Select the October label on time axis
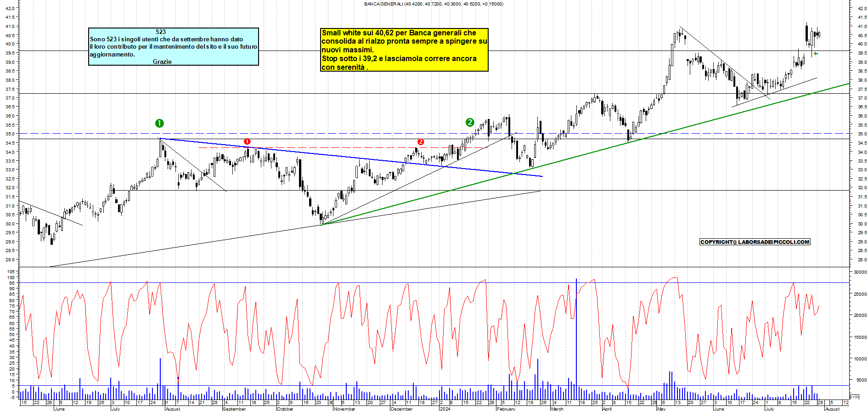This screenshot has height=411, width=868. pos(285,409)
